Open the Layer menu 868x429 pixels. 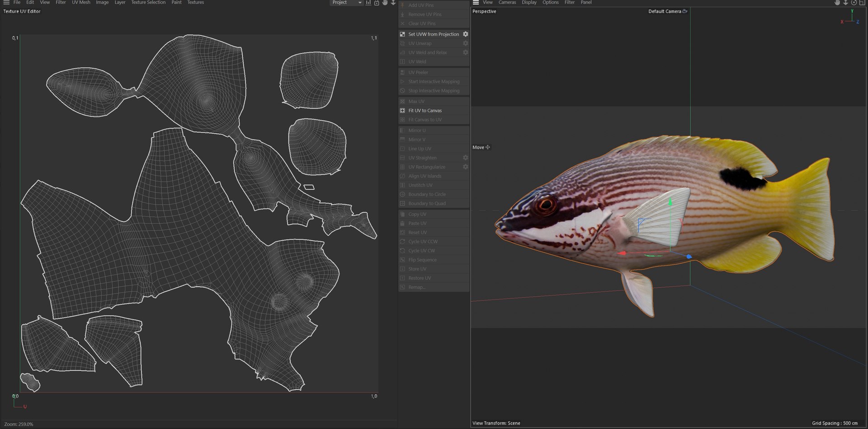[x=120, y=2]
